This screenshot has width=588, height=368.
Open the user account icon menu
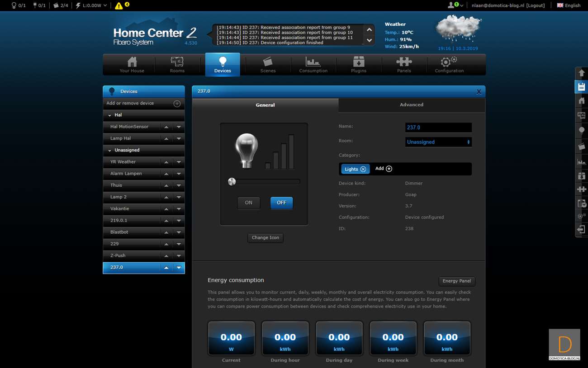click(x=451, y=5)
